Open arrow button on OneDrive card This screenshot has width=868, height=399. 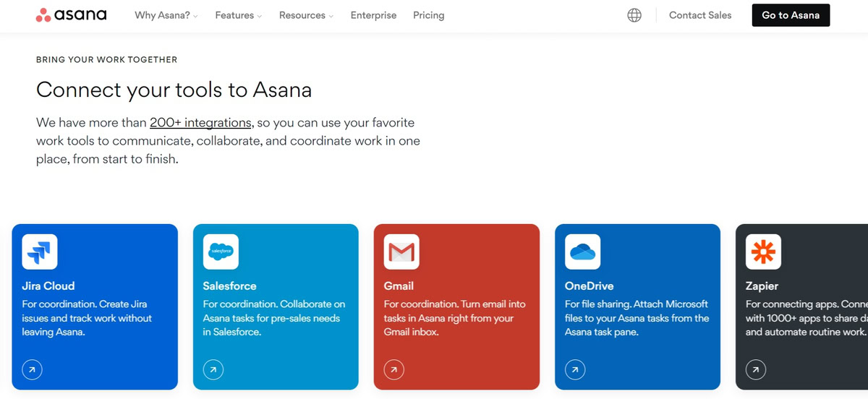pos(574,369)
